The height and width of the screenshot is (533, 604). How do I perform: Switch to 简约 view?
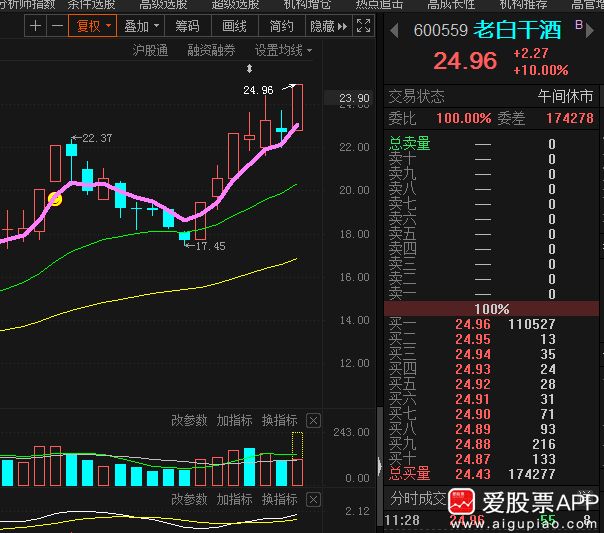click(x=281, y=26)
